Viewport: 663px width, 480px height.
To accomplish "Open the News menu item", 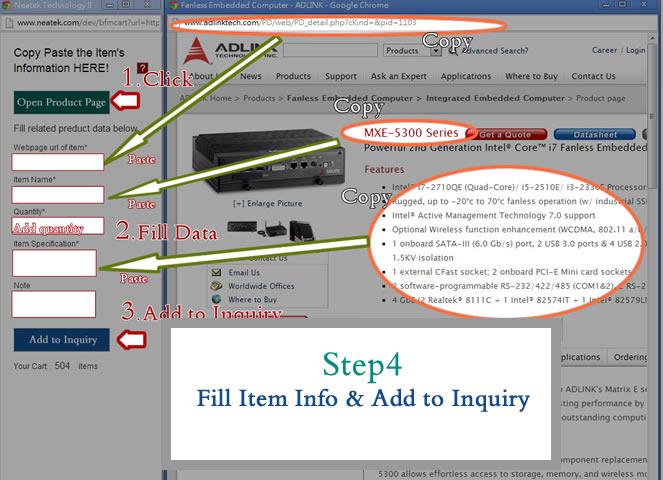I will [251, 76].
